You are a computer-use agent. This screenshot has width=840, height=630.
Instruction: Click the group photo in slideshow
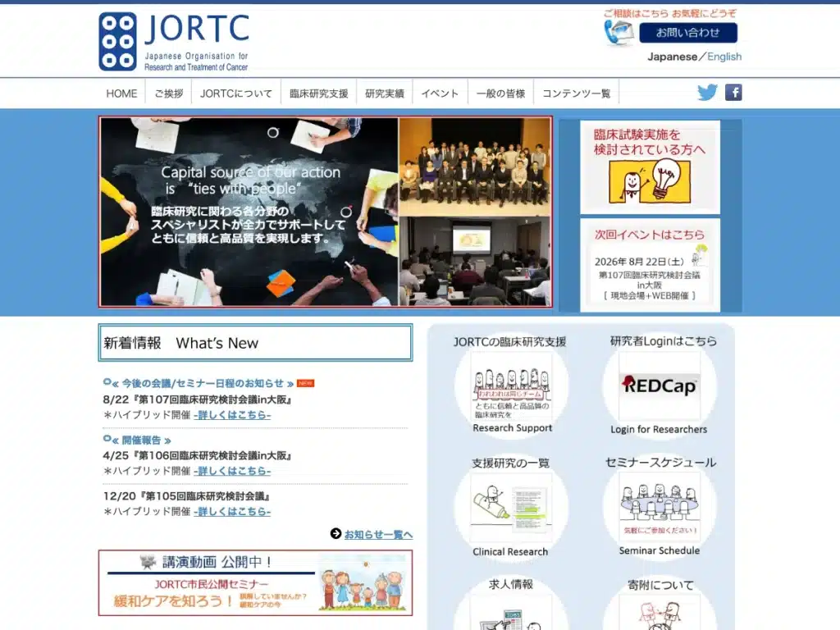coord(475,167)
